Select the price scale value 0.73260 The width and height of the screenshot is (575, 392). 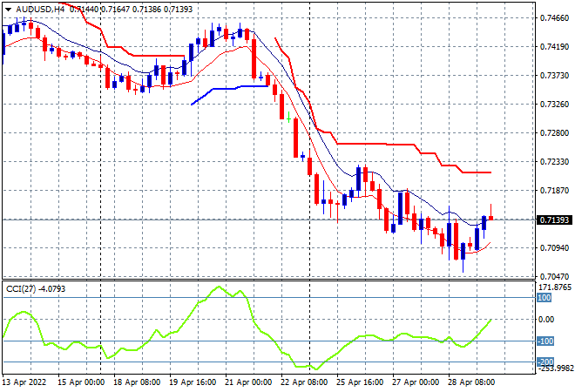click(554, 105)
